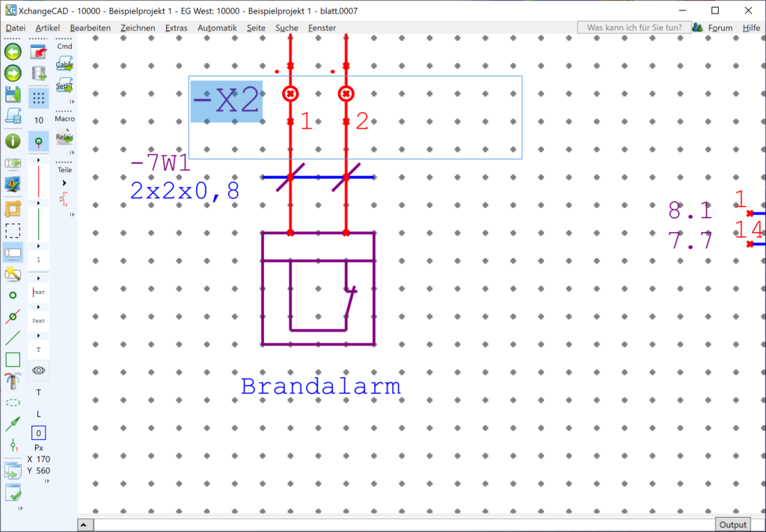Click the green info icon
This screenshot has width=766, height=532.
(13, 141)
